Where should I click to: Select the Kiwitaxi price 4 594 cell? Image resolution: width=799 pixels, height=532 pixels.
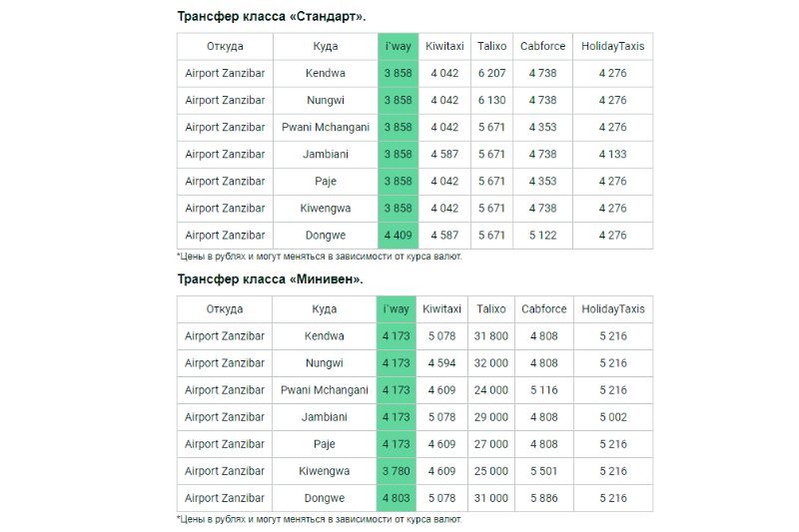(x=442, y=362)
